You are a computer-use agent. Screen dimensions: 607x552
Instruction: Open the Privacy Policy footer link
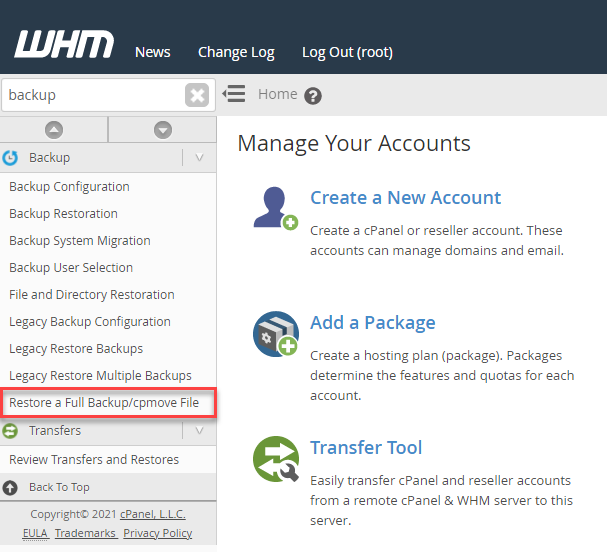click(158, 533)
